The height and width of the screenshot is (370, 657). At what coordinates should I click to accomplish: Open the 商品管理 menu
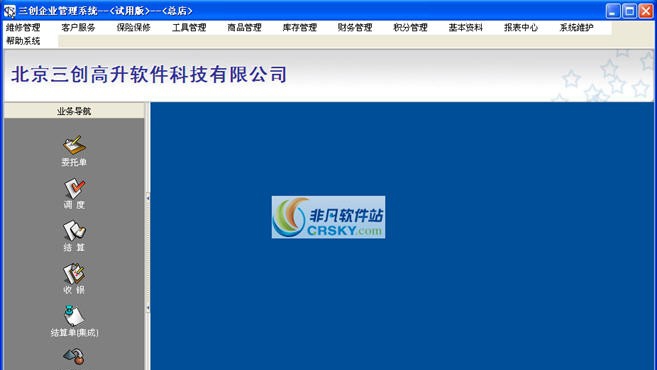pyautogui.click(x=244, y=28)
